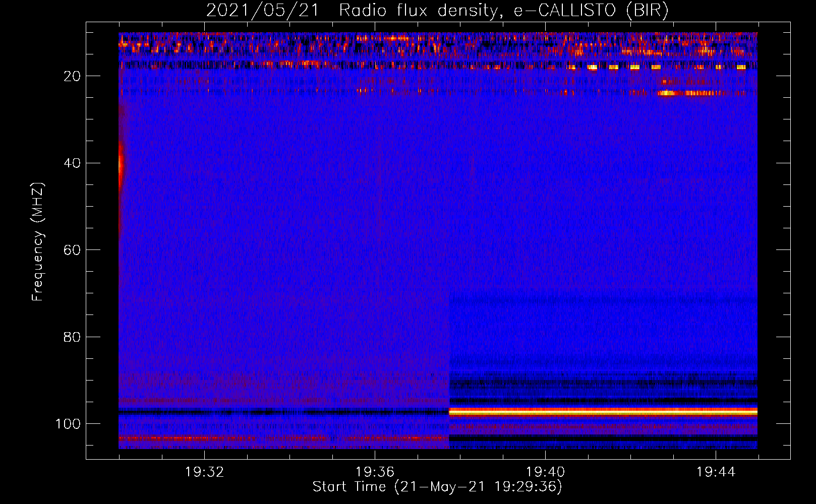Viewport: 816px width, 504px height.
Task: Click the 40 MHz frequency tick label
Action: pyautogui.click(x=72, y=163)
